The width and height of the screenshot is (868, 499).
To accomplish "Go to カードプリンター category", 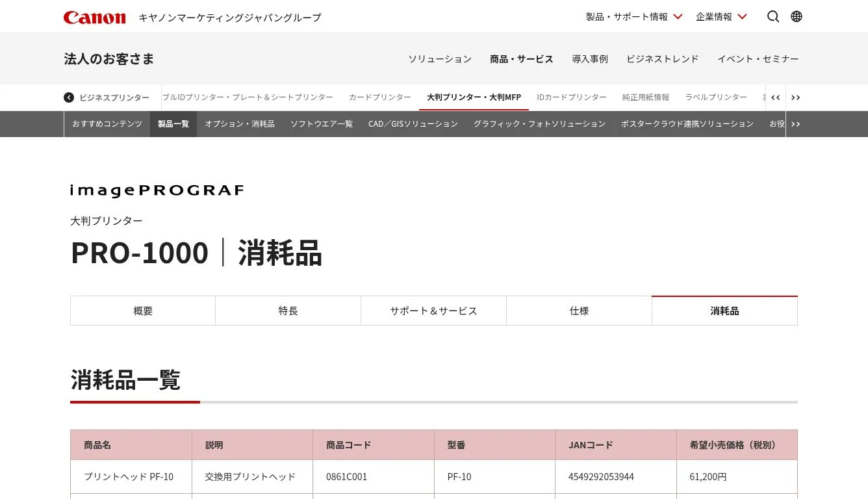I will (x=380, y=97).
